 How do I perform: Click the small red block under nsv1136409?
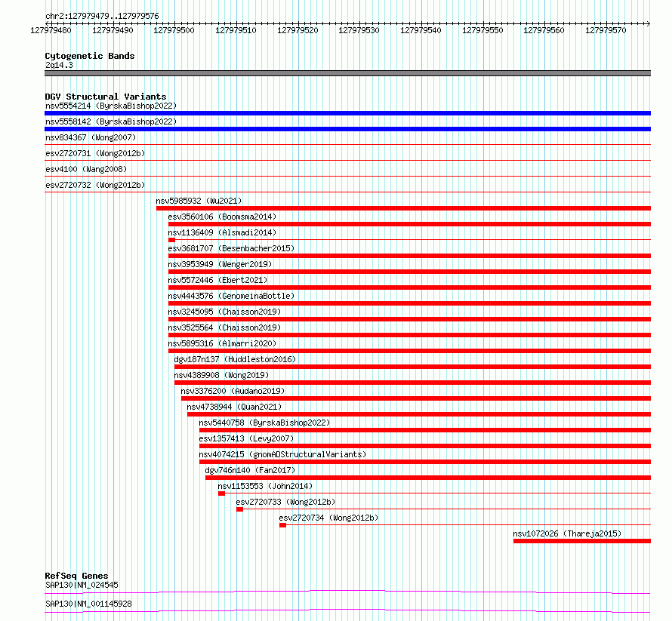[x=171, y=240]
